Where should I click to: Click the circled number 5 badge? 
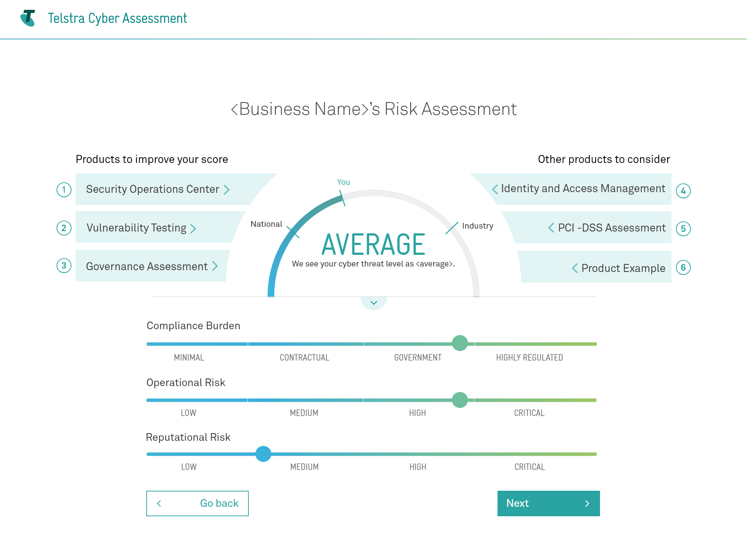coord(683,229)
